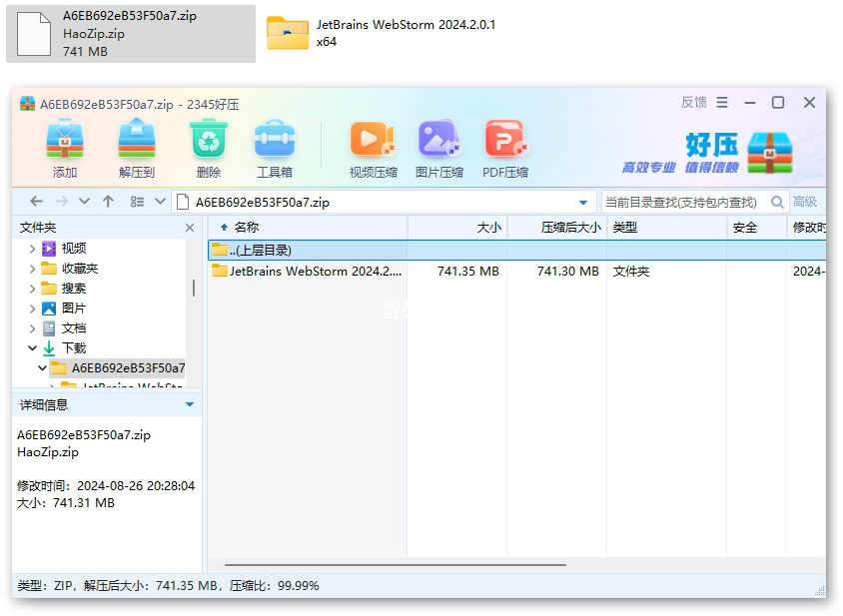Click the view layout icon beside address bar
This screenshot has width=843, height=616.
click(137, 201)
